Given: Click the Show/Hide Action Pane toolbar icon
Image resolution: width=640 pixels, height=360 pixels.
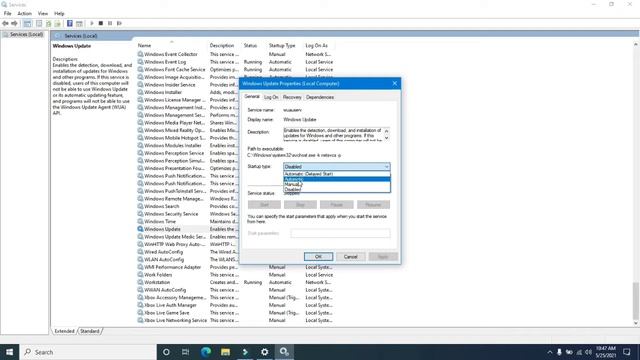Looking at the screenshot, I should pyautogui.click(x=79, y=23).
